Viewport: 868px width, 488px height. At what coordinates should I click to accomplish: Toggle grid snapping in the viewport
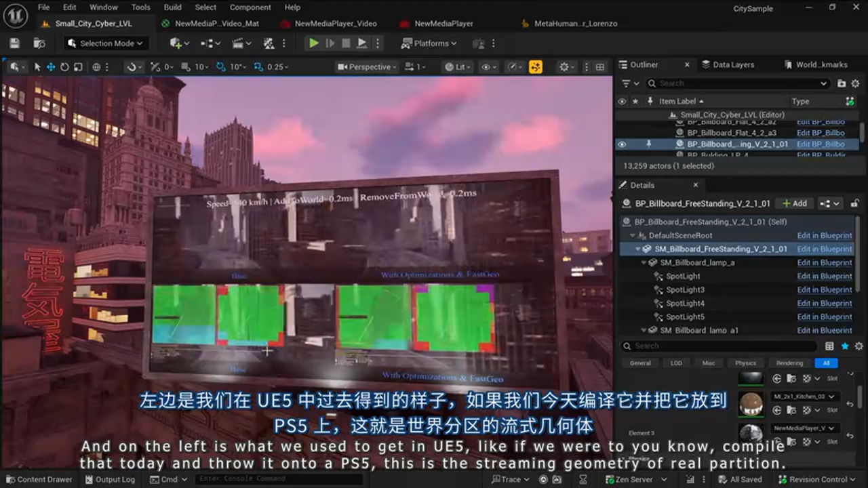tap(185, 66)
